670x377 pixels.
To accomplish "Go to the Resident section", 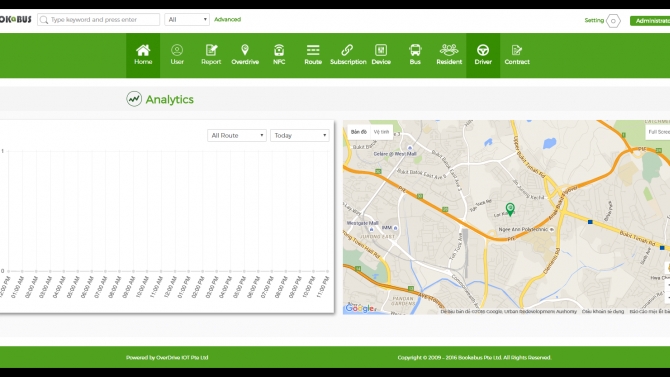I will pos(449,55).
